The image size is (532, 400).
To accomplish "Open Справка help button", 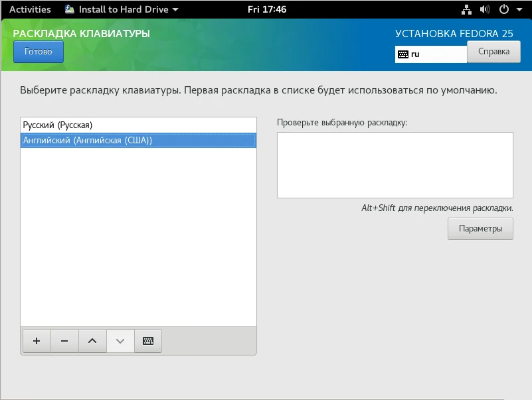I will point(493,52).
